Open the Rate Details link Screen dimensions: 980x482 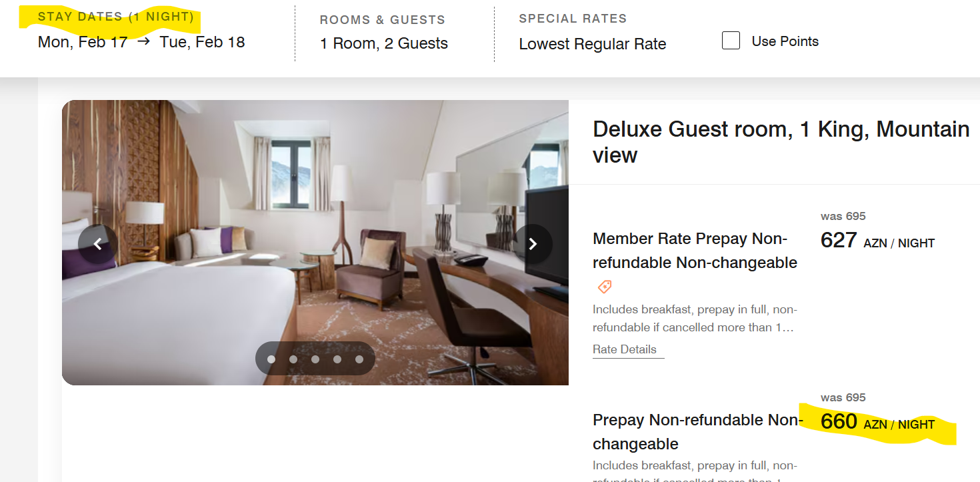tap(625, 349)
